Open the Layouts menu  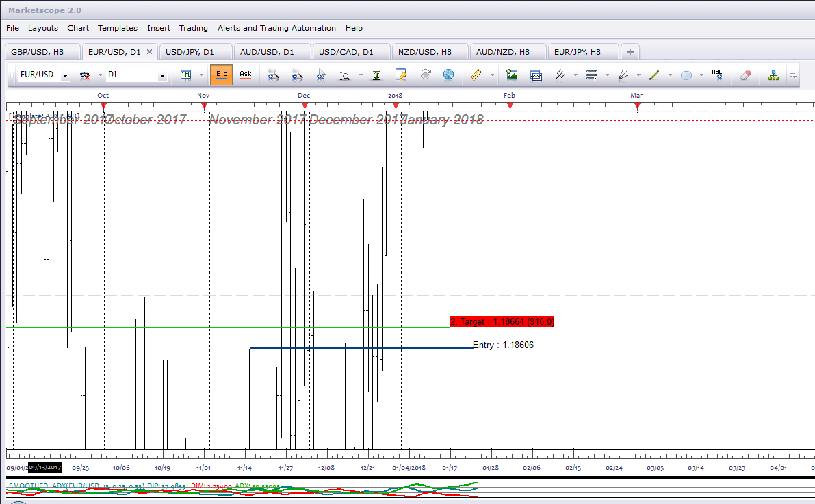pos(43,28)
